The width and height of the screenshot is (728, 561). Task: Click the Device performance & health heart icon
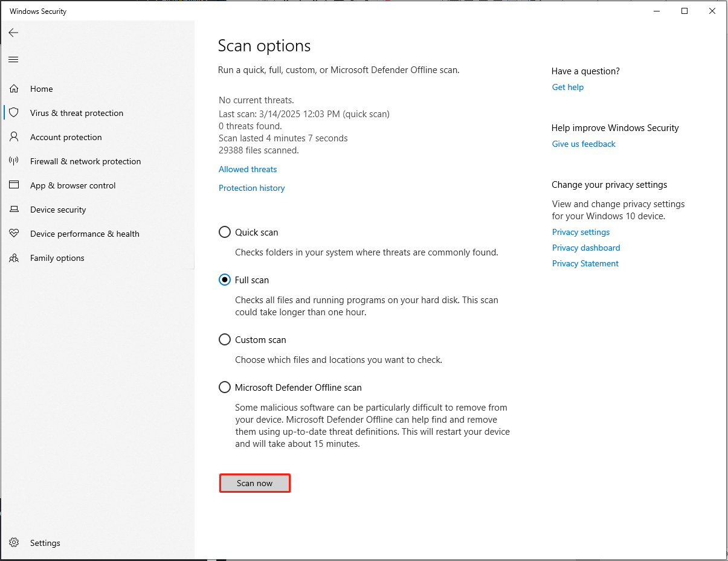click(14, 234)
